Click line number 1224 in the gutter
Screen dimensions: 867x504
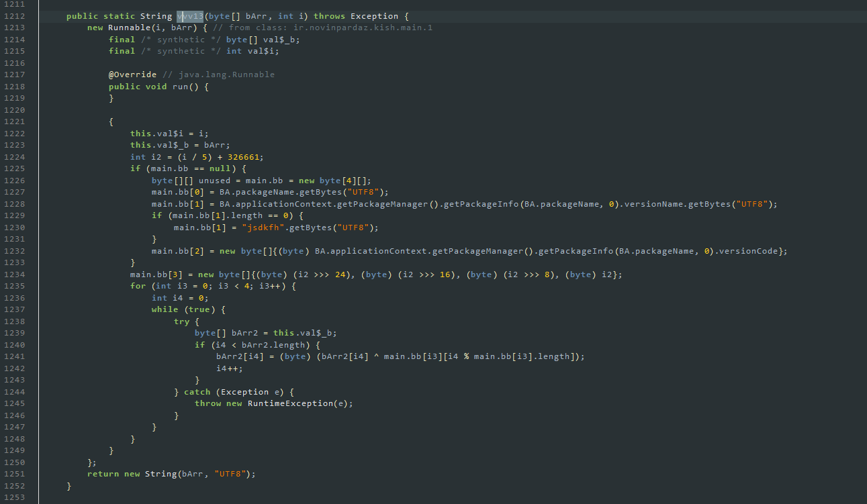point(15,157)
